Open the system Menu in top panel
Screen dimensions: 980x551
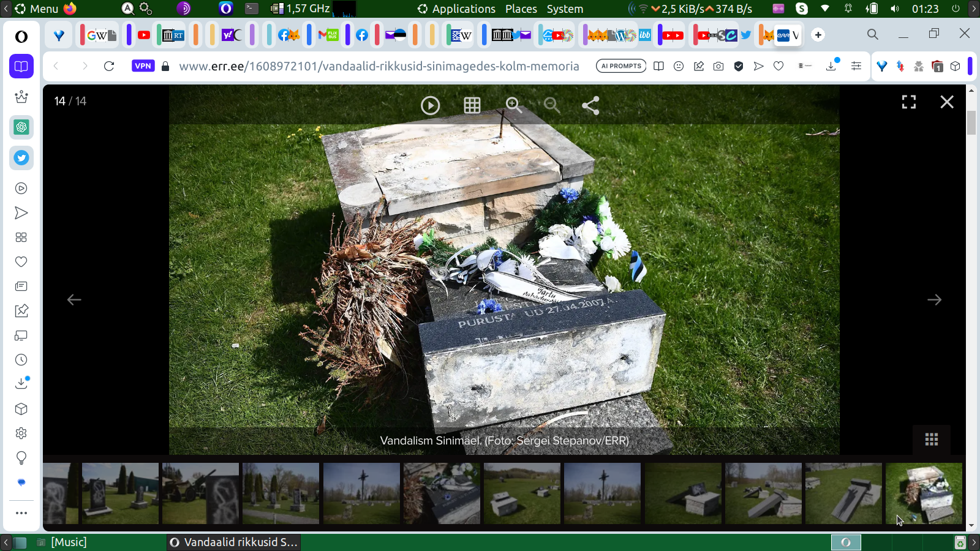36,9
